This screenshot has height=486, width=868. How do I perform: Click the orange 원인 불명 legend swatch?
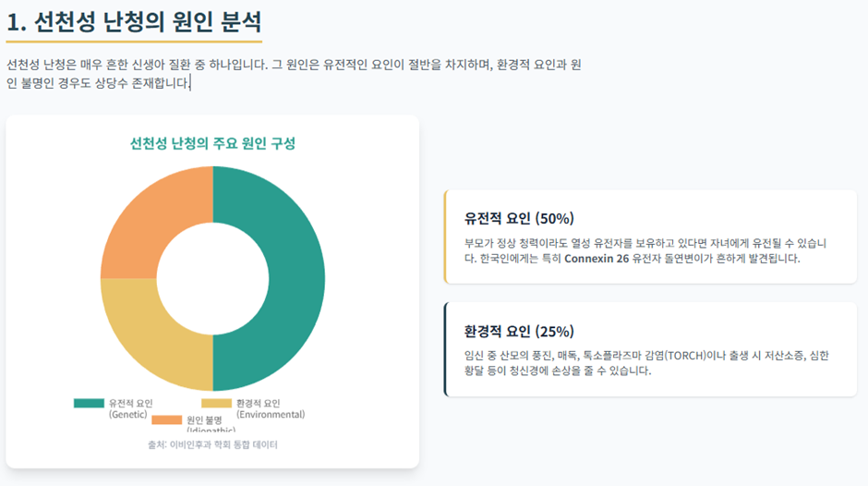[166, 420]
